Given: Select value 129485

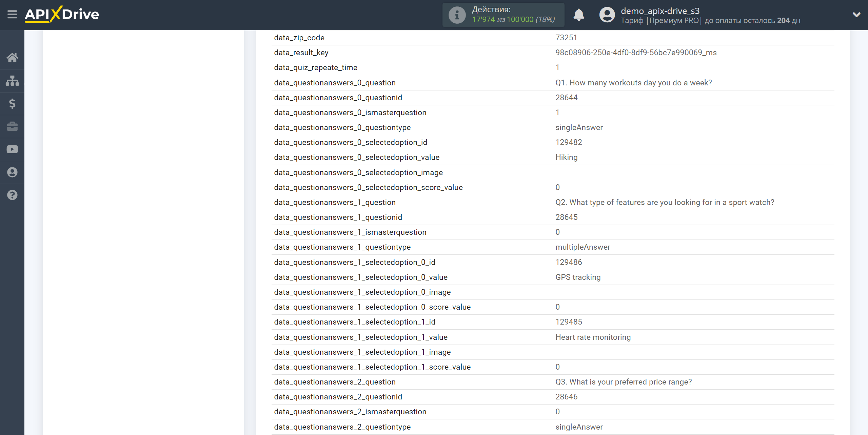Looking at the screenshot, I should (569, 322).
